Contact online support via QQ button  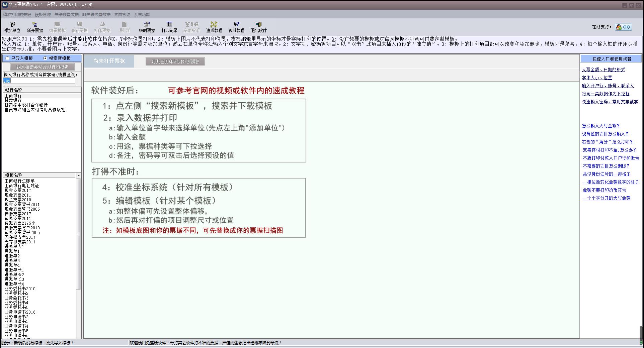tap(623, 27)
